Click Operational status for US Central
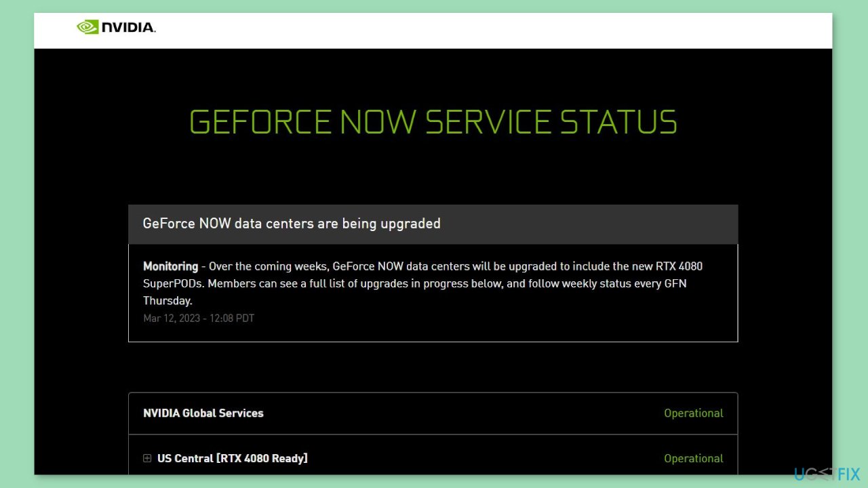The width and height of the screenshot is (868, 488). pos(694,458)
